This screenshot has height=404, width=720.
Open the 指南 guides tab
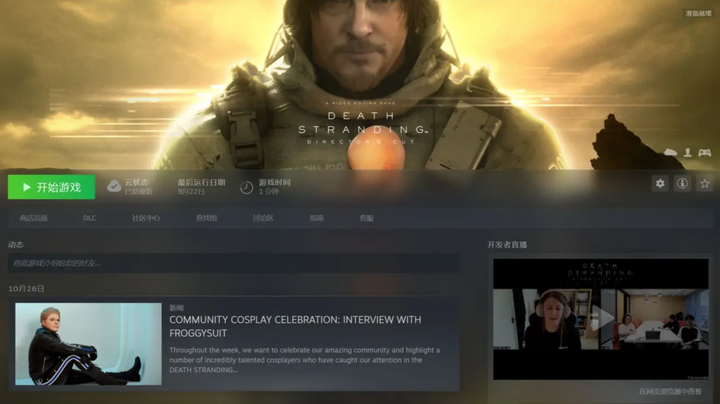(x=316, y=218)
